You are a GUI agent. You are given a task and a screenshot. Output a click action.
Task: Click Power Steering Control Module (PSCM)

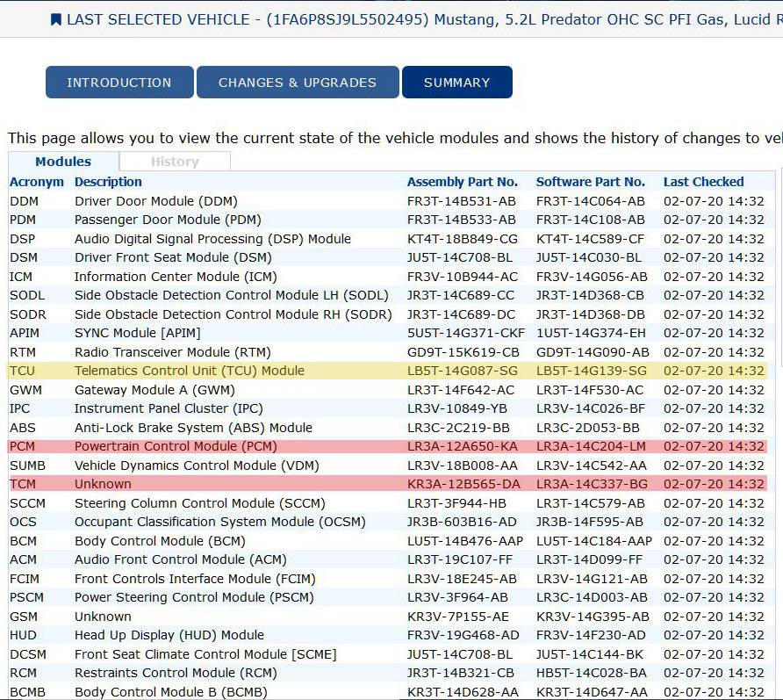pos(194,597)
